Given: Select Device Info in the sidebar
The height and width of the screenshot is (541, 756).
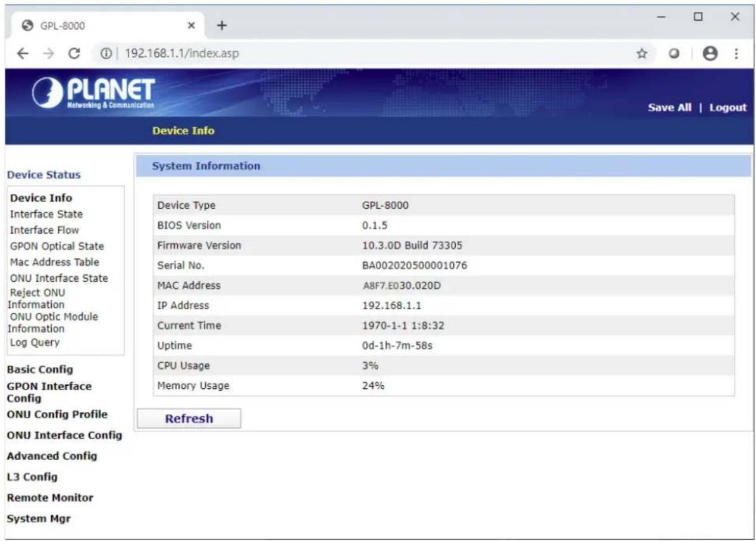Looking at the screenshot, I should pyautogui.click(x=41, y=198).
